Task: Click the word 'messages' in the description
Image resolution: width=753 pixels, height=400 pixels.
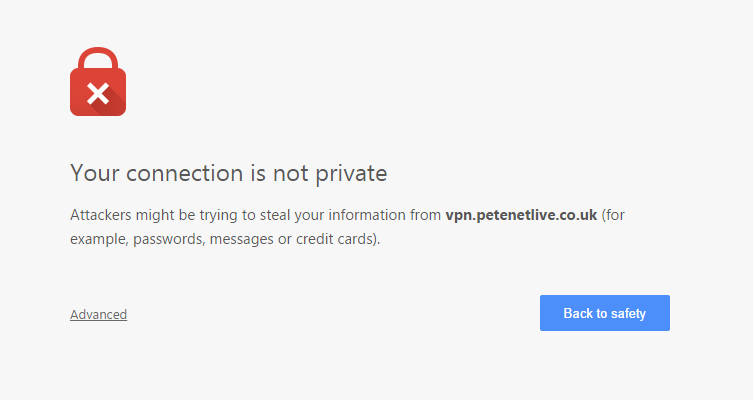Action: pyautogui.click(x=242, y=240)
